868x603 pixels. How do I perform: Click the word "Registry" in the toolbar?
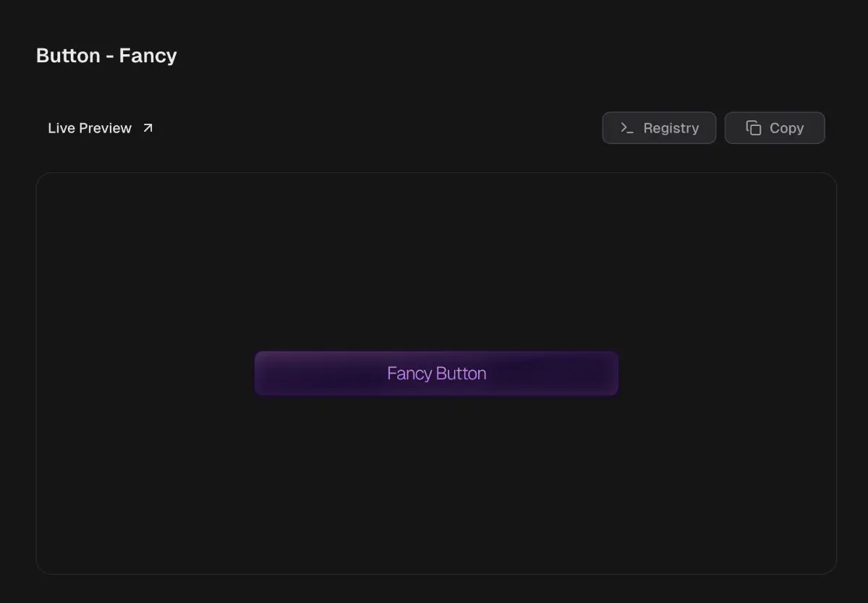[671, 128]
